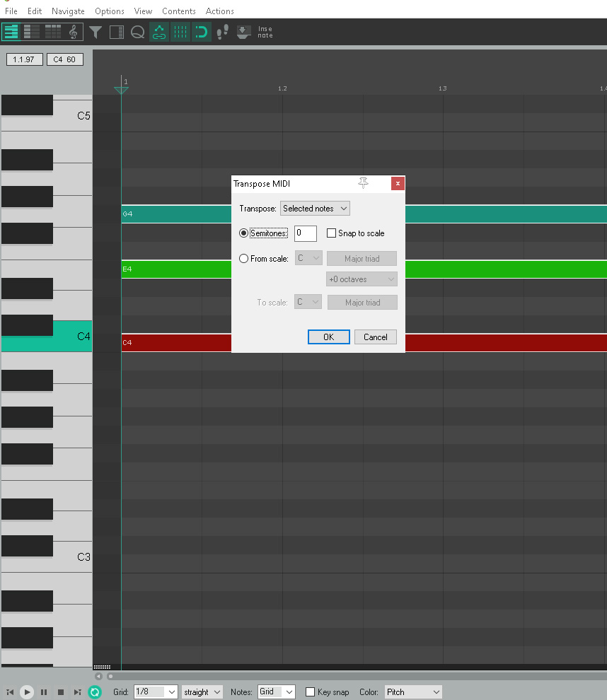Cancel the transpose dialog
Viewport: 607px width, 700px height.
pos(376,337)
